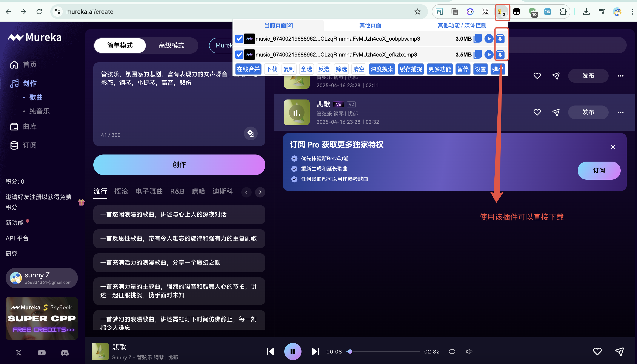
Task: Click the gradient 创作 button
Action: coord(179,165)
